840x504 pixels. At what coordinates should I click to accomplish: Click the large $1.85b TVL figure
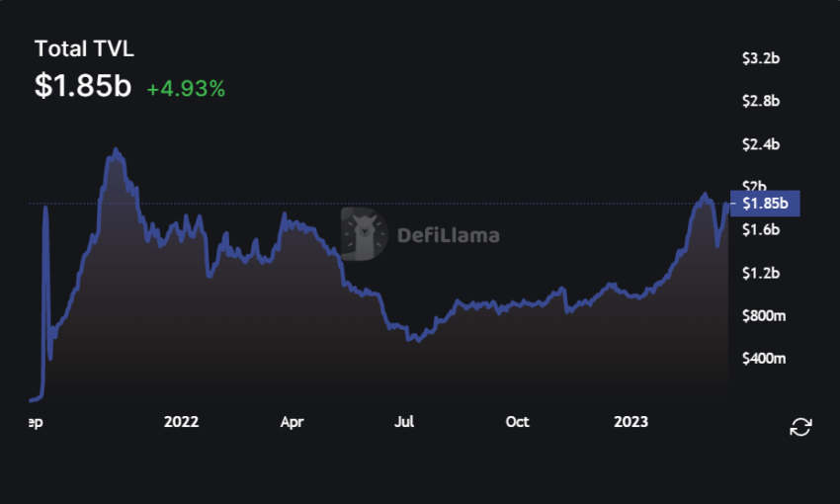coord(83,86)
